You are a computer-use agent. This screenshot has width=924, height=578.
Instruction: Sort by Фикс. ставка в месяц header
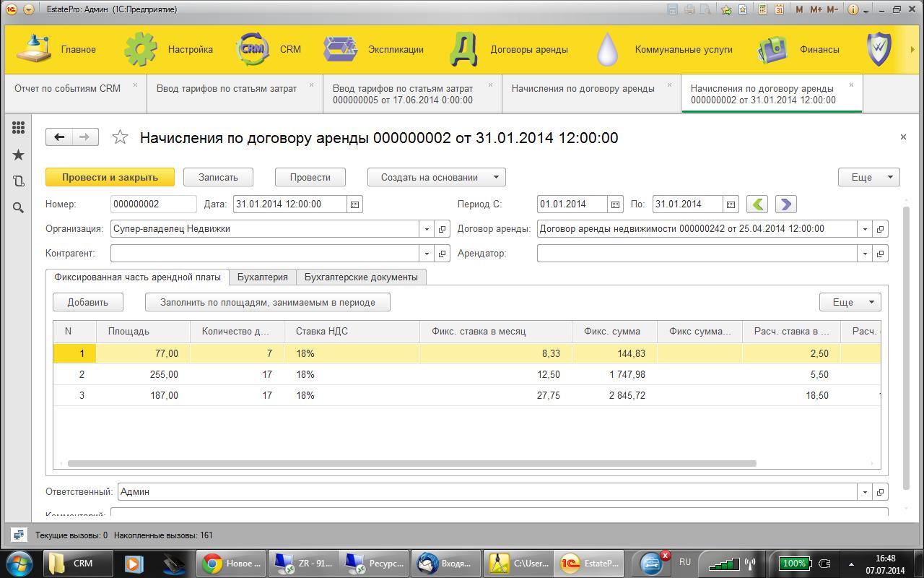[x=495, y=332]
